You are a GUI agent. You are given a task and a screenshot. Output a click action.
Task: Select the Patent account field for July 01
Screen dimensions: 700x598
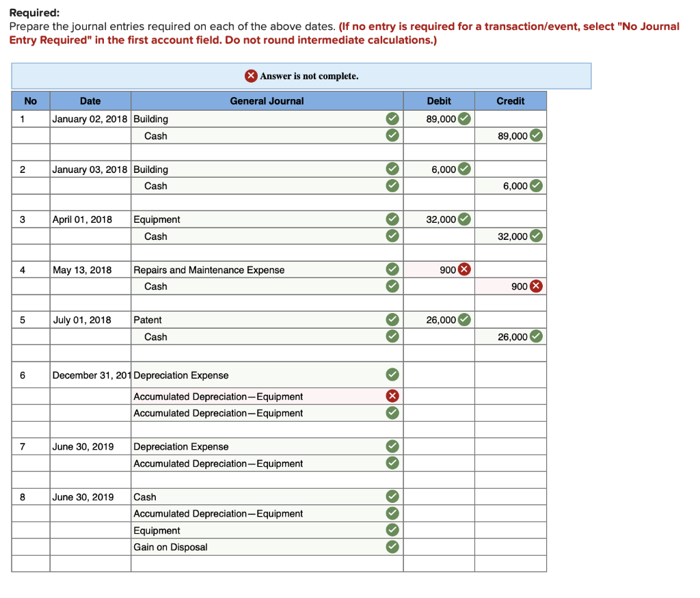(x=267, y=320)
